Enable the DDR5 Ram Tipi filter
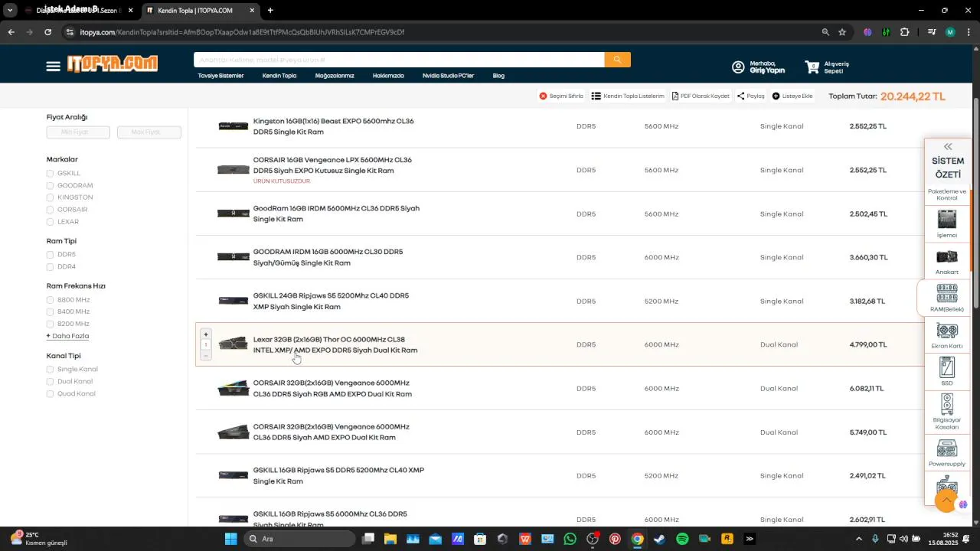The width and height of the screenshot is (980, 551). (x=50, y=254)
